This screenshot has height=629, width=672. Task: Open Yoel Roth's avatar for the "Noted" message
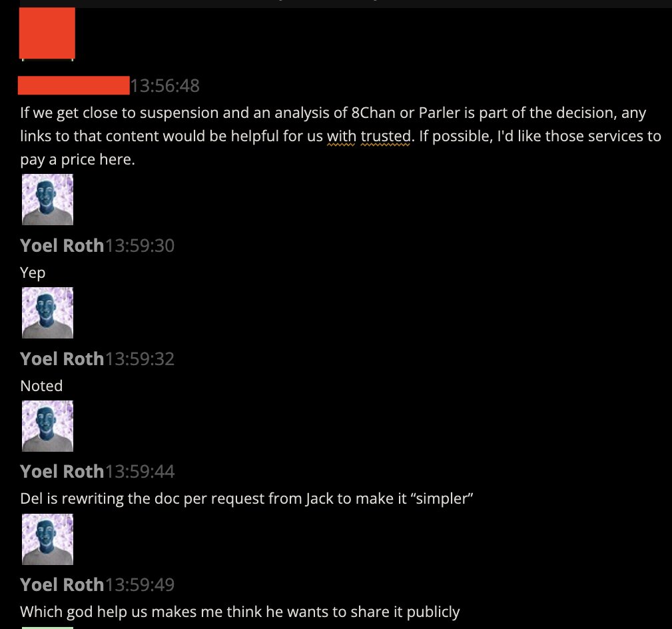47,313
